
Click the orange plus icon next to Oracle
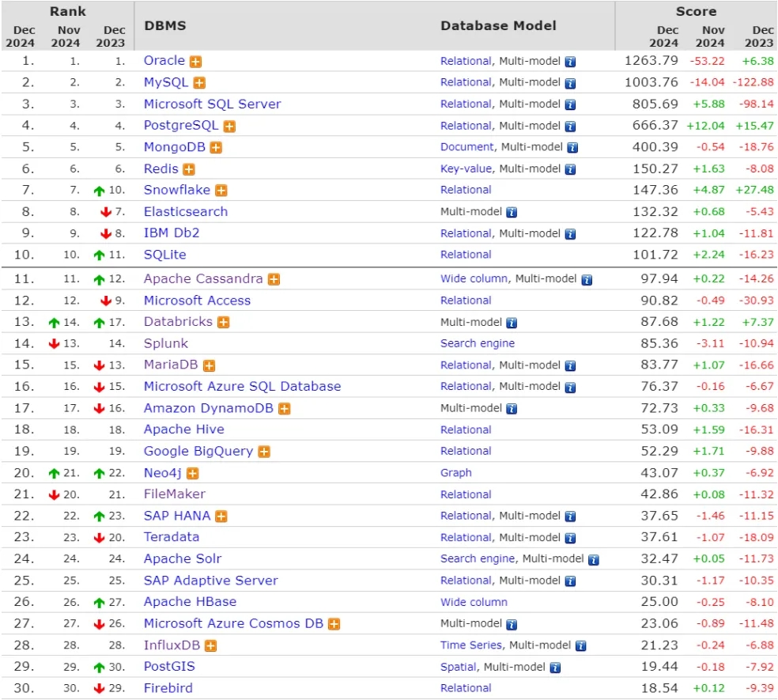pos(195,62)
